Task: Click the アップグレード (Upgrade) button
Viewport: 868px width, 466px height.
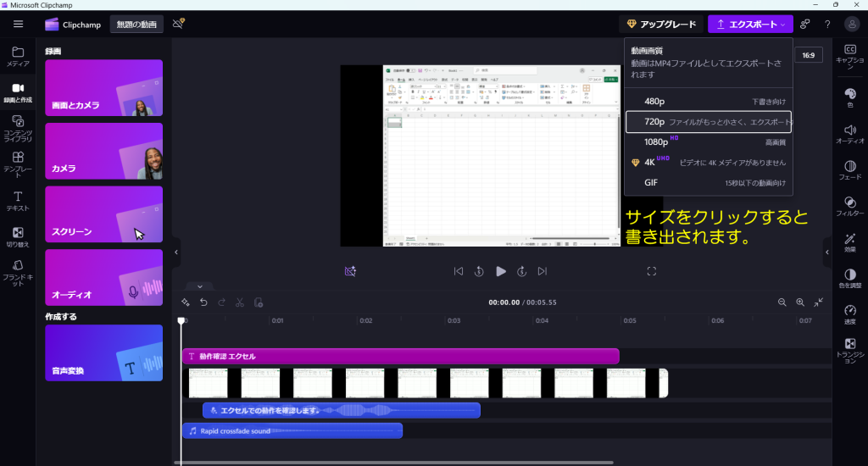Action: (x=660, y=25)
